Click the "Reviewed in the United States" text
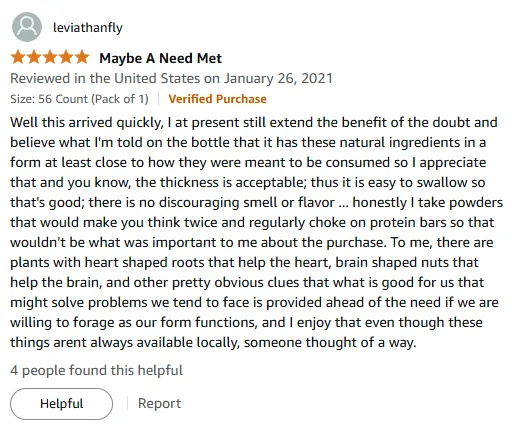This screenshot has width=520, height=430. pos(105,79)
